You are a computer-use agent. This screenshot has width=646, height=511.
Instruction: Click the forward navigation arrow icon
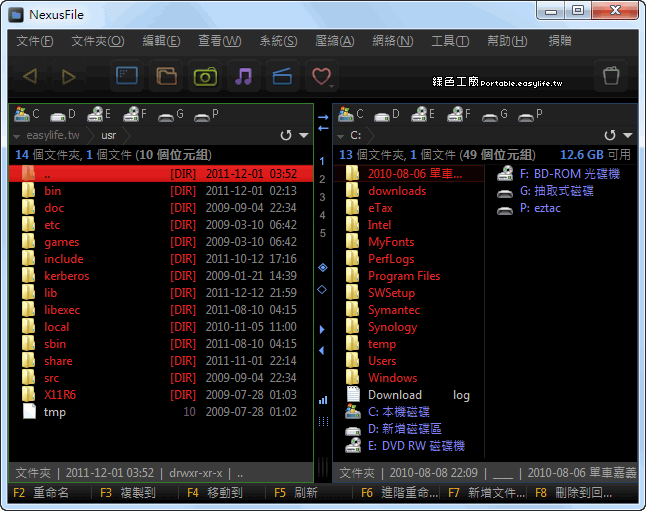tap(68, 76)
